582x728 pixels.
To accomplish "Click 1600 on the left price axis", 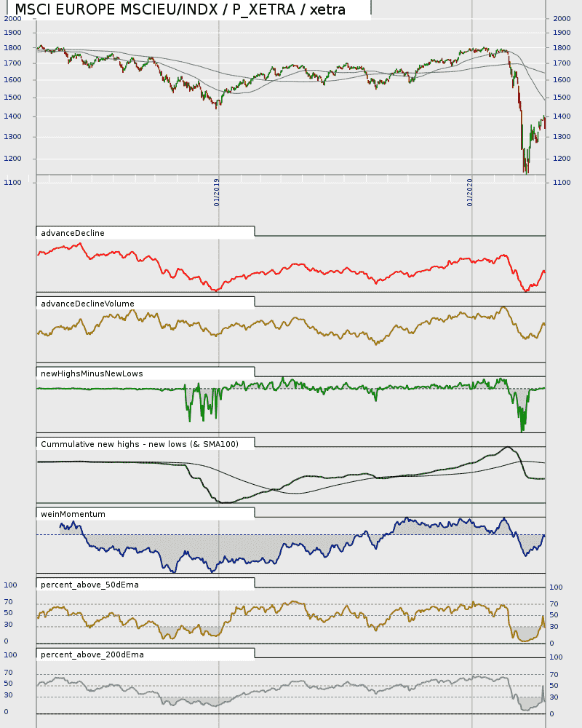I will [12, 80].
